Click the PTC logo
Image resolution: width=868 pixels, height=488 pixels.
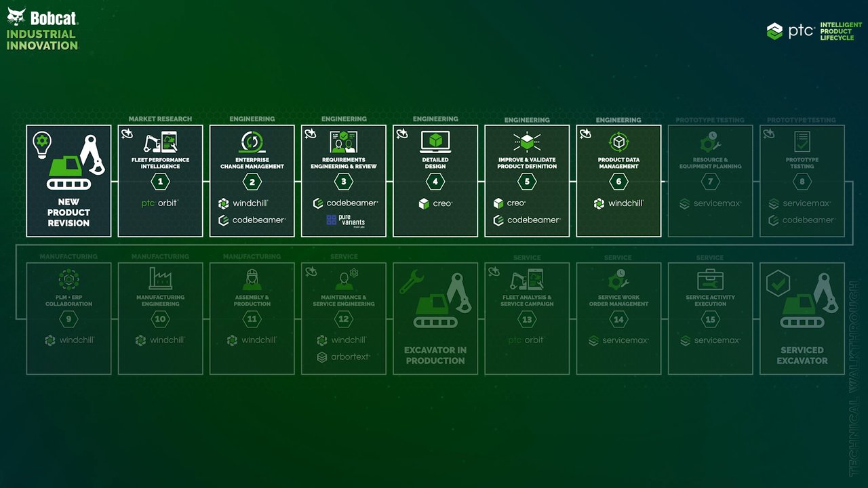pos(791,31)
